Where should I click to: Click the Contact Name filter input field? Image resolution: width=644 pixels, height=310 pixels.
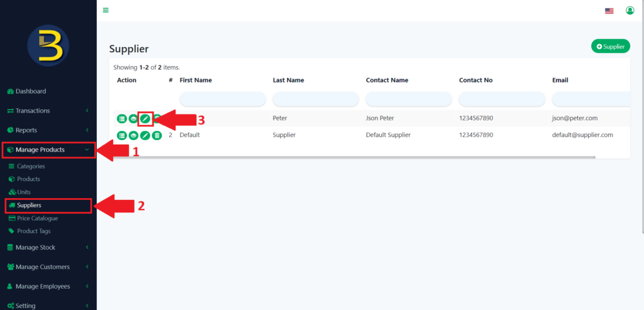tap(409, 99)
